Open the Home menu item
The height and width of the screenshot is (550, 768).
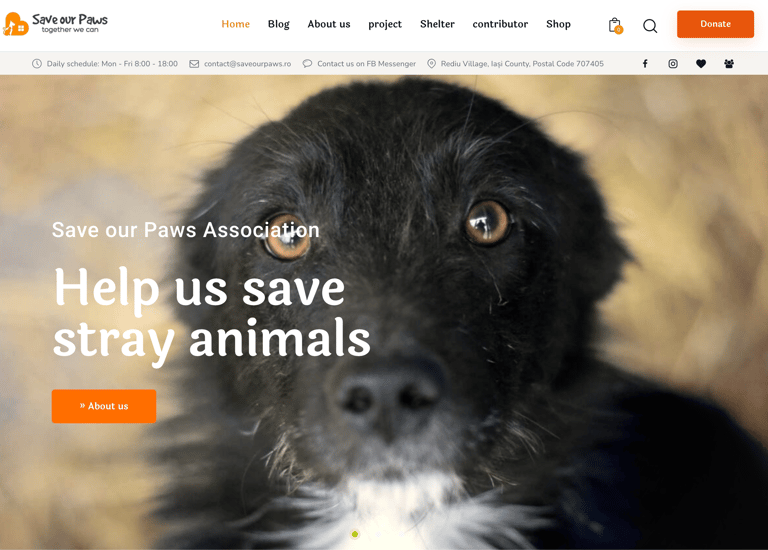pos(236,24)
